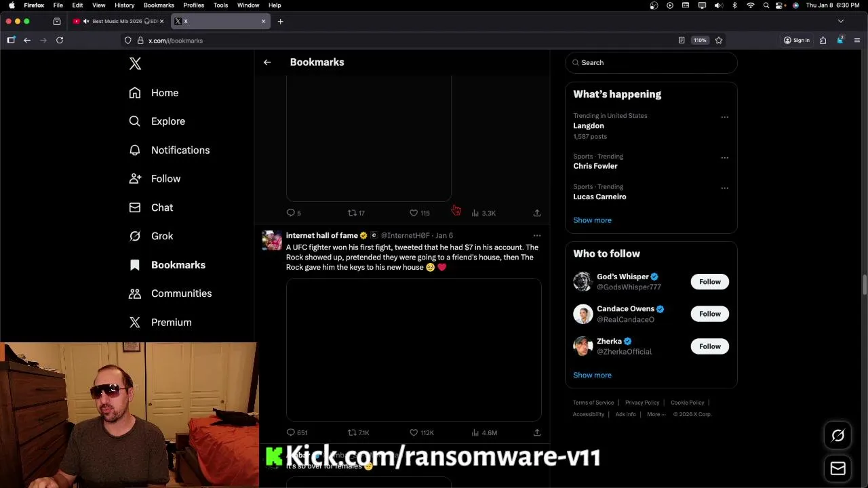This screenshot has width=868, height=488.
Task: Open the View menu
Action: pos(98,5)
